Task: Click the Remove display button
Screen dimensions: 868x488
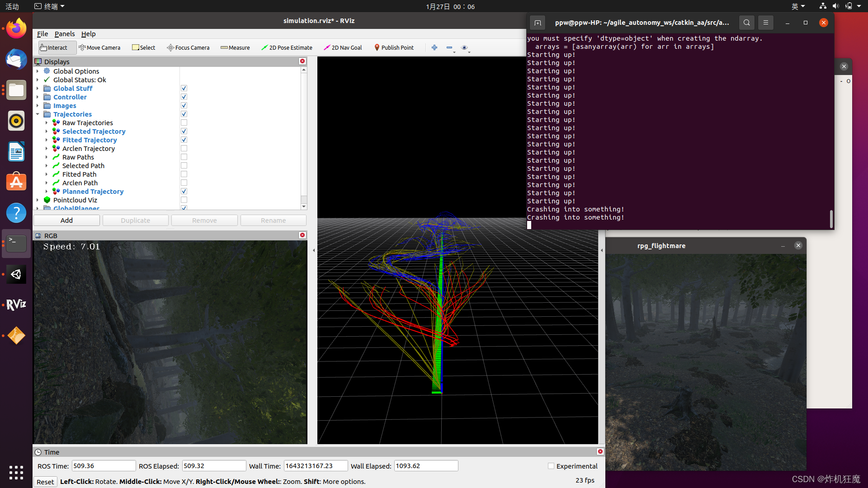Action: click(204, 220)
